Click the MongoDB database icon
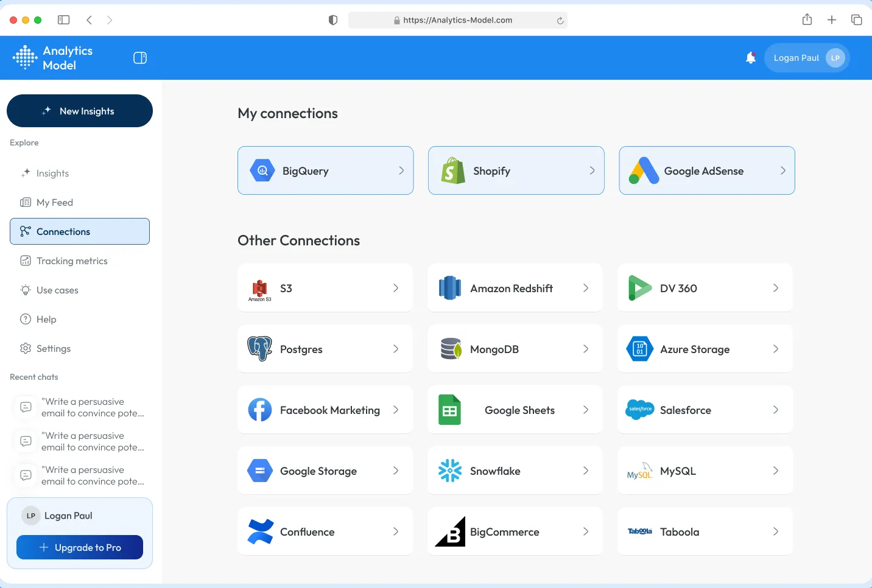The height and width of the screenshot is (588, 872). [x=451, y=349]
